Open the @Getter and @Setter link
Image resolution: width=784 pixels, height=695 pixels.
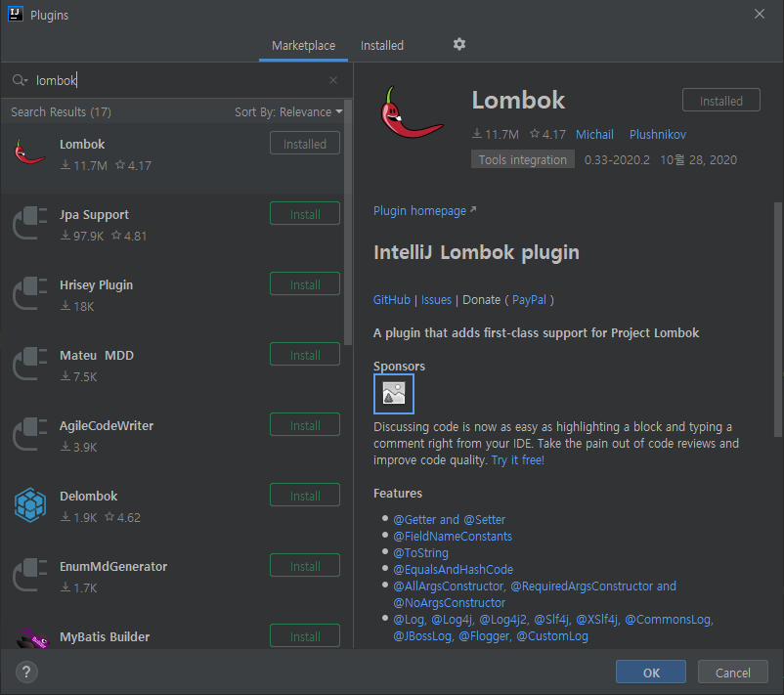click(x=449, y=519)
